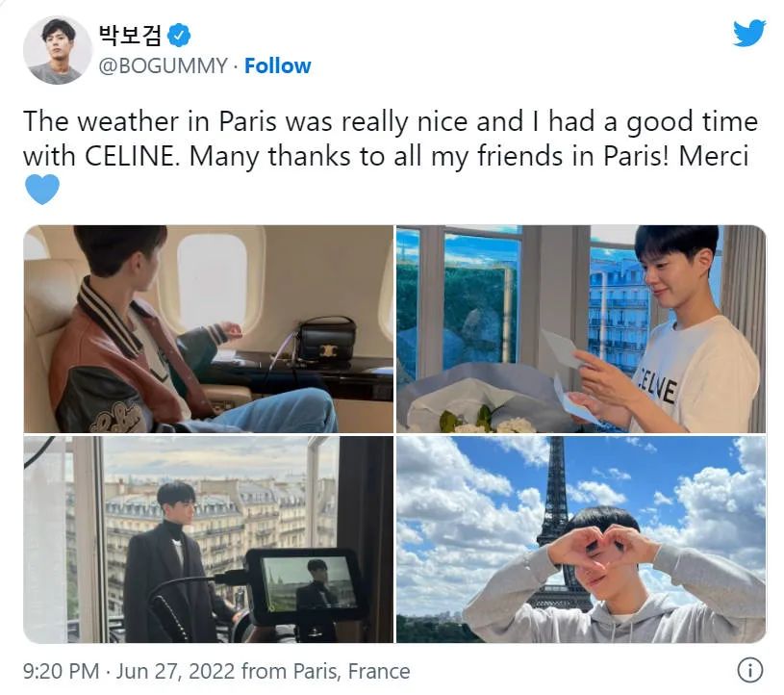Open the tweet info icon
The width and height of the screenshot is (784, 695).
(x=750, y=669)
